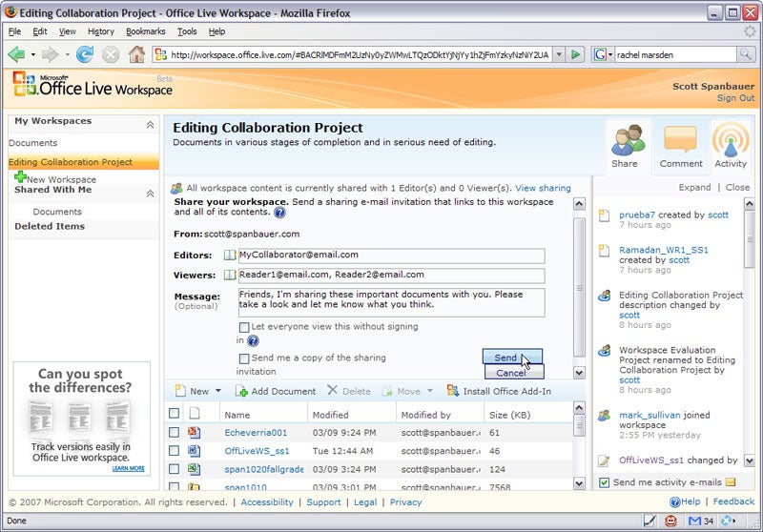Open the address book icon next to Viewers
Viewport: 763px width, 532px height.
(229, 275)
